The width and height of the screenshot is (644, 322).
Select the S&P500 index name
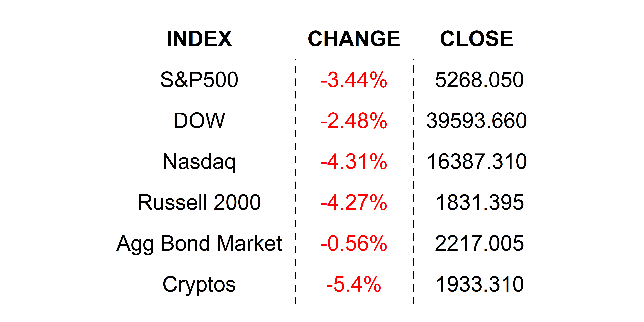(x=199, y=80)
